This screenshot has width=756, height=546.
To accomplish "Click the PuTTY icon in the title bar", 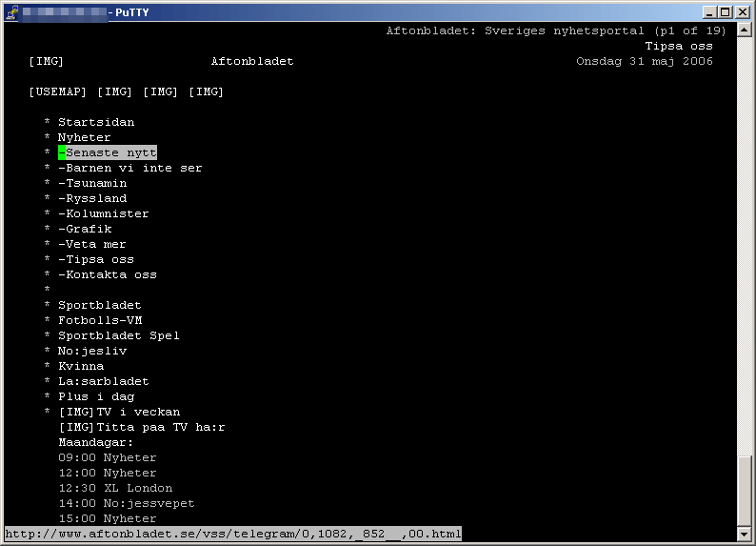I will click(11, 12).
